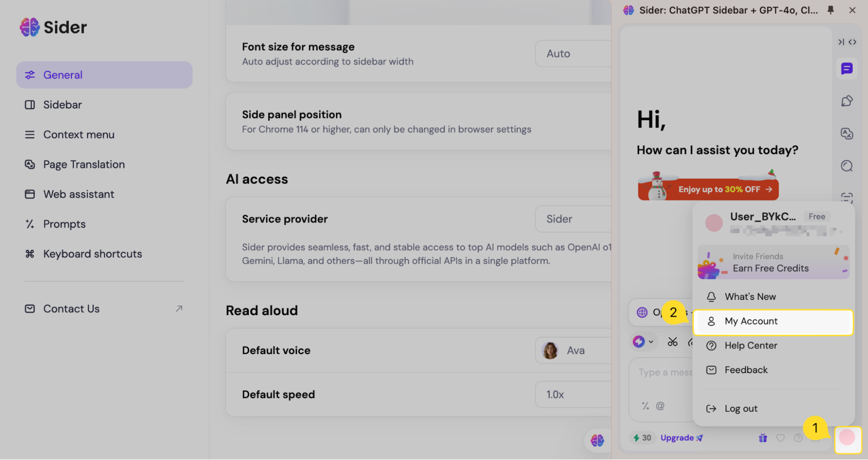Click the question mark help icon in bottom bar
Viewport: 868px width, 460px height.
pyautogui.click(x=798, y=438)
